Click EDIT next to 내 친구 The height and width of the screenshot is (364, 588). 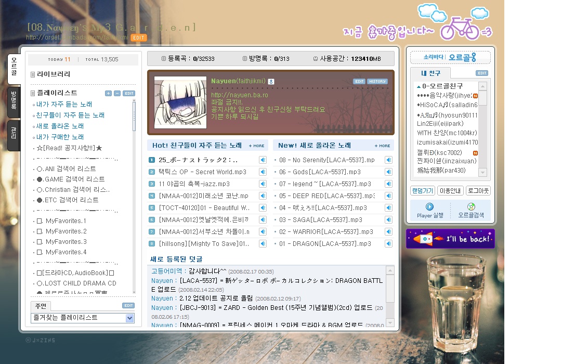tap(482, 73)
